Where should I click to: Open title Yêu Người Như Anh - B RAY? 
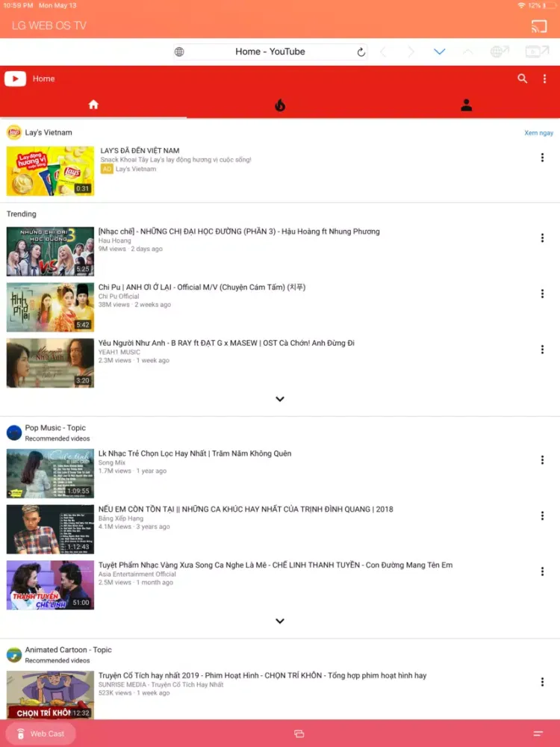click(226, 343)
